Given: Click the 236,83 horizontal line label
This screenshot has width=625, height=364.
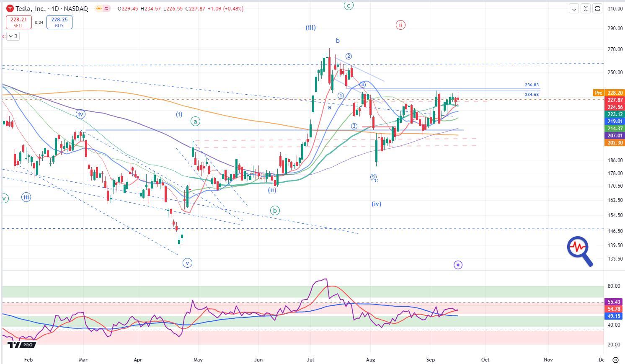Looking at the screenshot, I should point(532,85).
